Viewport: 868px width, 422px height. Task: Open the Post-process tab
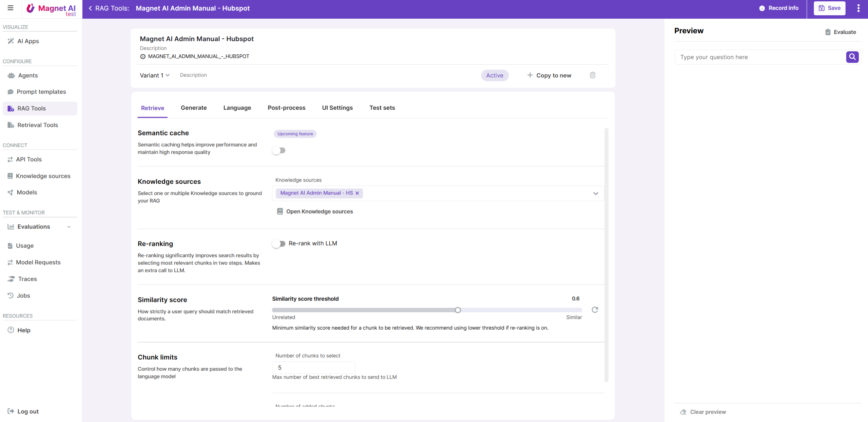tap(286, 108)
